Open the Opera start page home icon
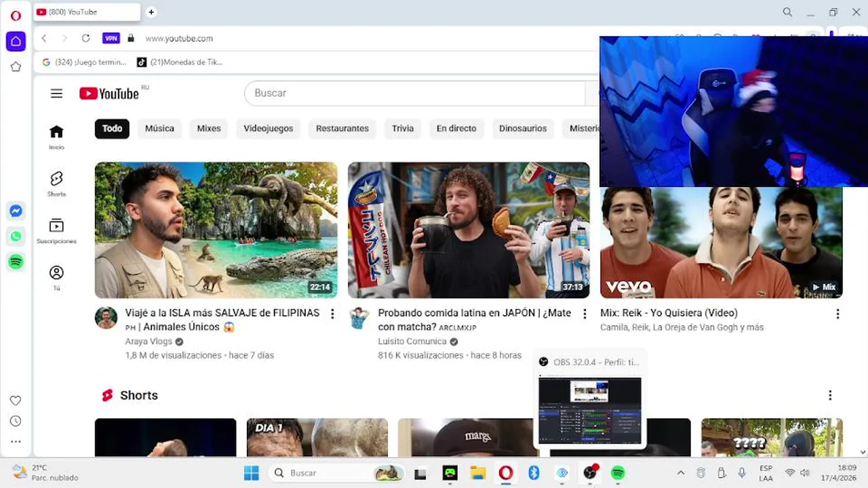Viewport: 868px width, 488px height. 16,41
